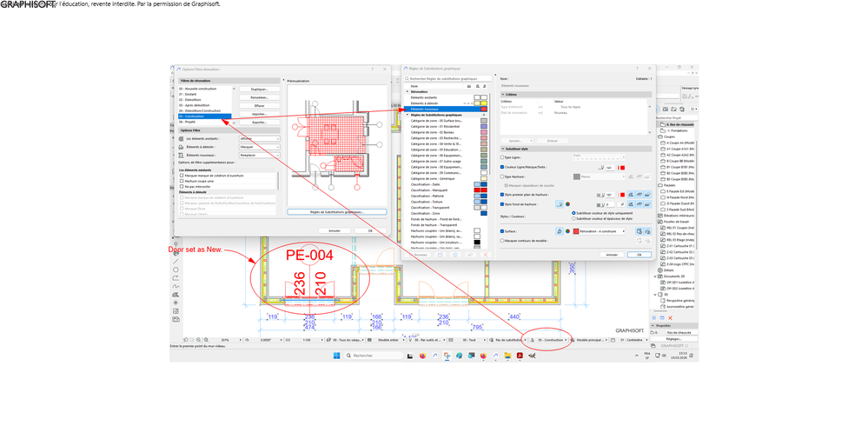Viewport: 868px width, 426px height.
Task: Select Classification - Manquant rule
Action: pos(446,190)
